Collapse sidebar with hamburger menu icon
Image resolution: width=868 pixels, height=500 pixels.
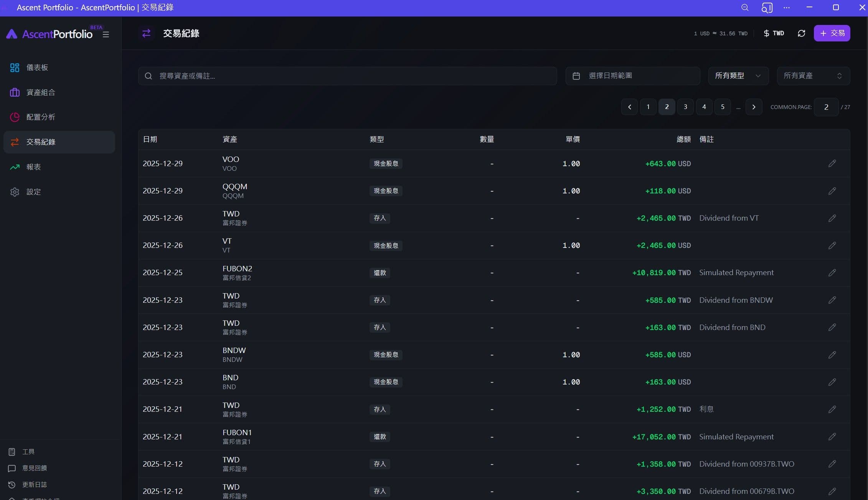pyautogui.click(x=106, y=35)
